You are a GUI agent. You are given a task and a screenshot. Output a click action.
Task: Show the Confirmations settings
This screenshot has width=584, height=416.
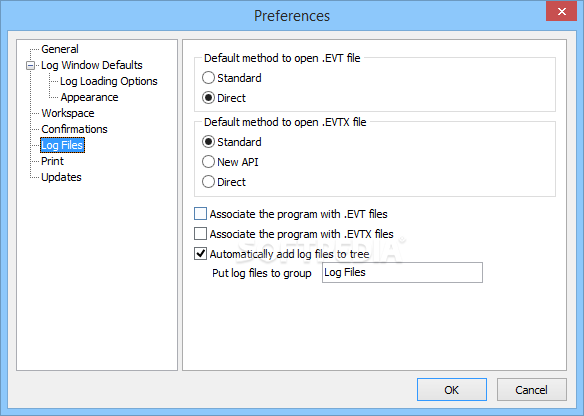coord(74,129)
